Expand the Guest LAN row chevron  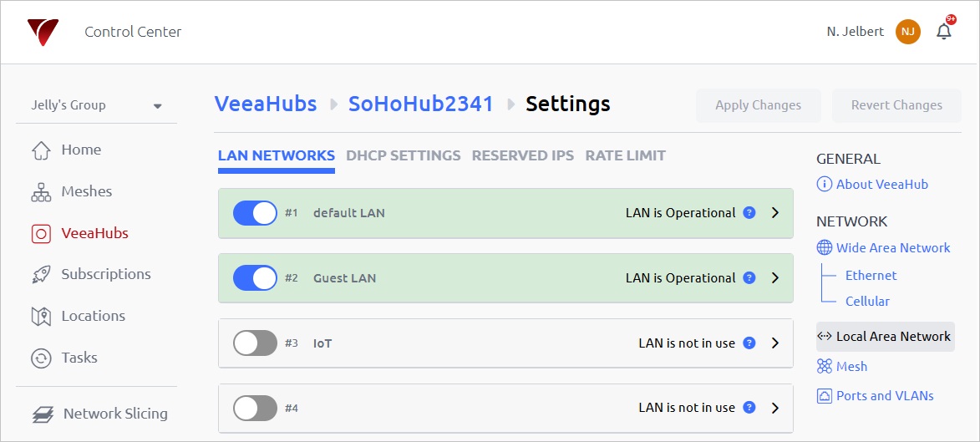tap(775, 277)
